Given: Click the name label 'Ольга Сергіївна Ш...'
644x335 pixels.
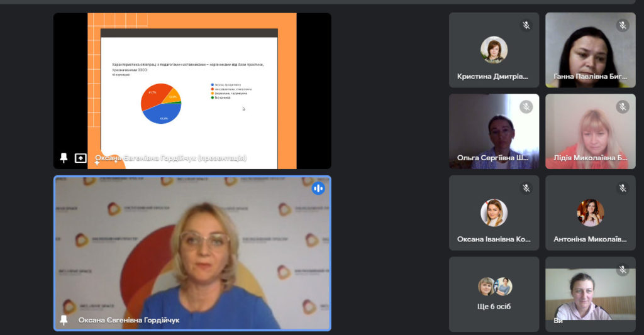Looking at the screenshot, I should tap(492, 158).
